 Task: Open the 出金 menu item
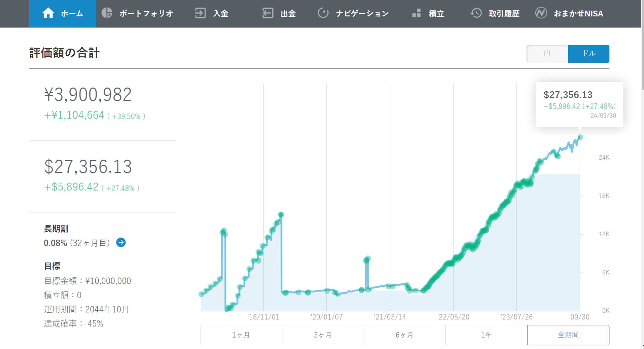click(279, 14)
